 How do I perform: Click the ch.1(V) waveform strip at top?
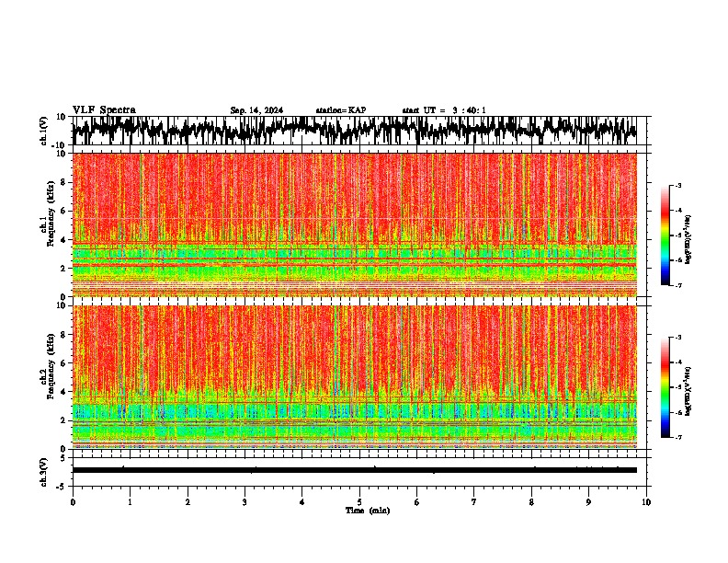click(355, 131)
